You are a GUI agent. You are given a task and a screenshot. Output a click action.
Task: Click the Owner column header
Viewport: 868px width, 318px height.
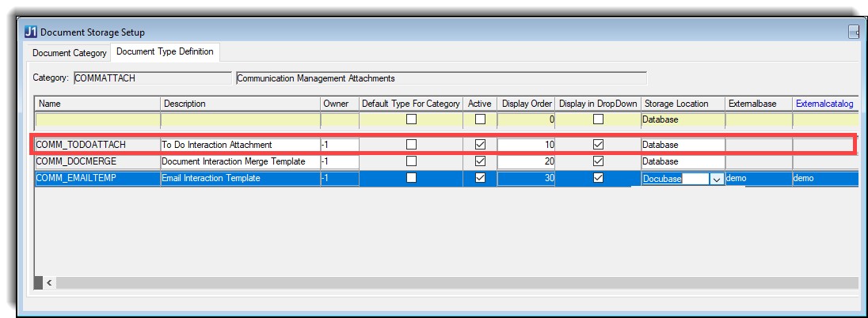[x=339, y=104]
